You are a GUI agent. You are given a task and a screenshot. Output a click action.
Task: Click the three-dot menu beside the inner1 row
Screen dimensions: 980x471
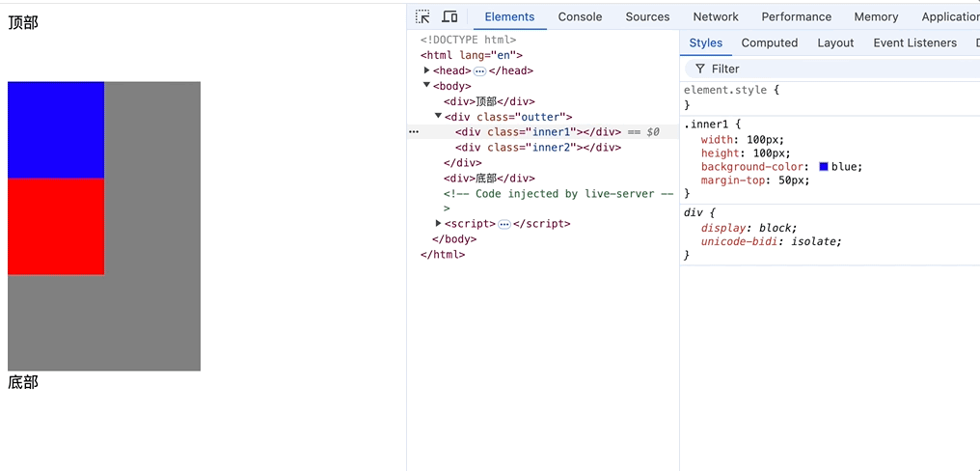pyautogui.click(x=413, y=132)
